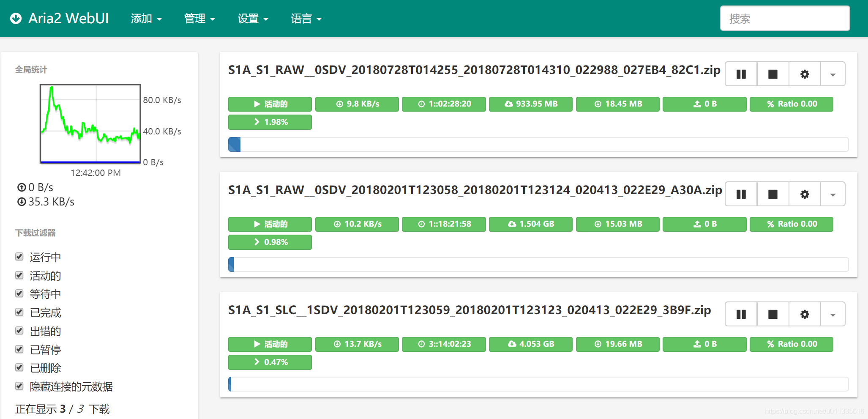Open the 添加 dropdown menu
Image resolution: width=868 pixels, height=419 pixels.
coord(146,19)
